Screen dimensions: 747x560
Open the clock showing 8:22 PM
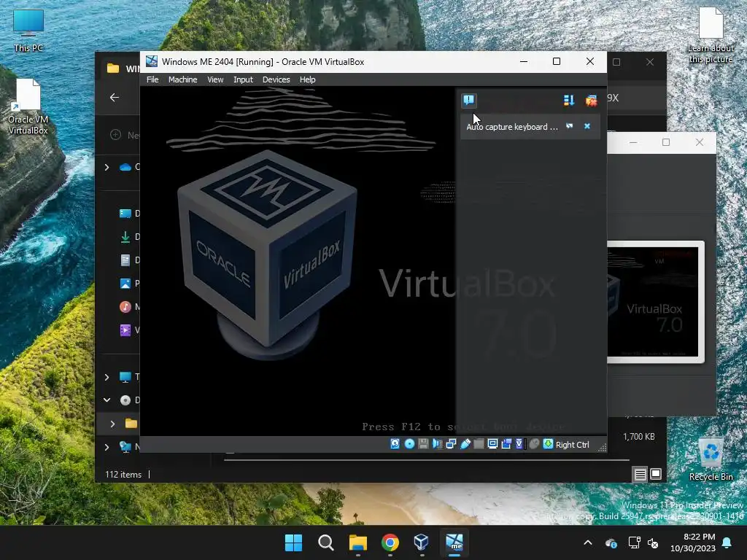pos(693,542)
